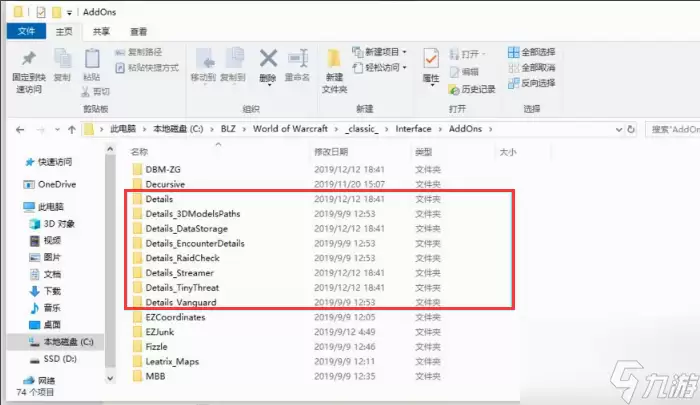This screenshot has height=405, width=700.
Task: Click the Back navigation arrow
Action: pos(20,130)
